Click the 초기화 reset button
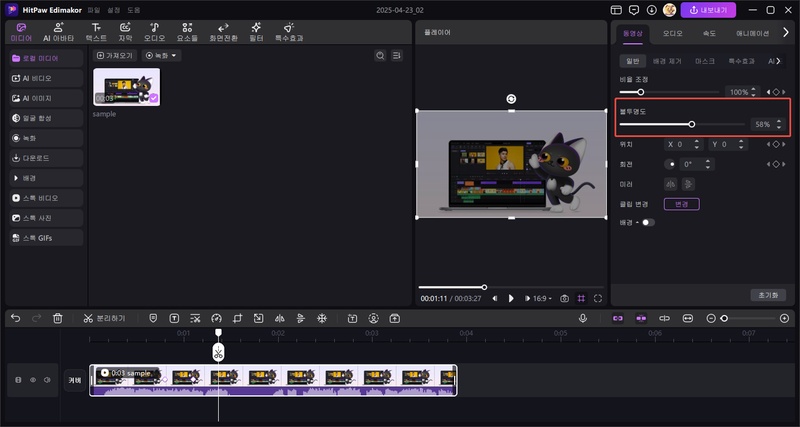800x427 pixels. click(x=768, y=295)
